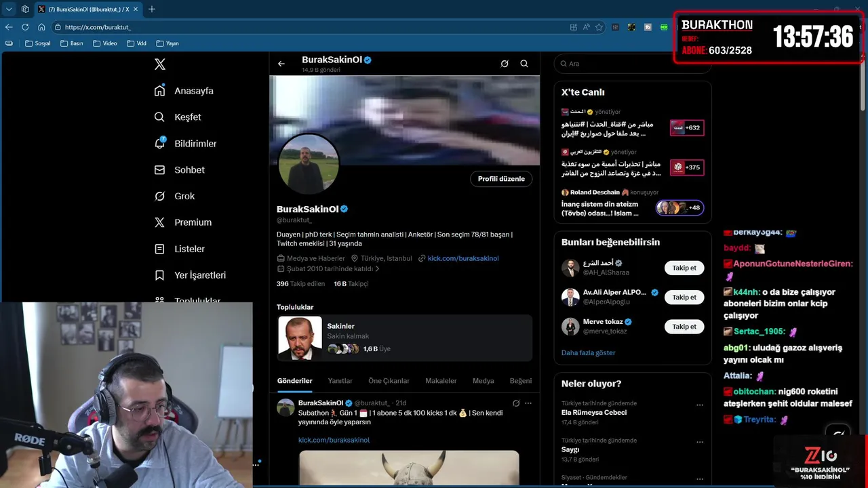Open Sohbet messages
This screenshot has width=868, height=488.
[x=179, y=170]
